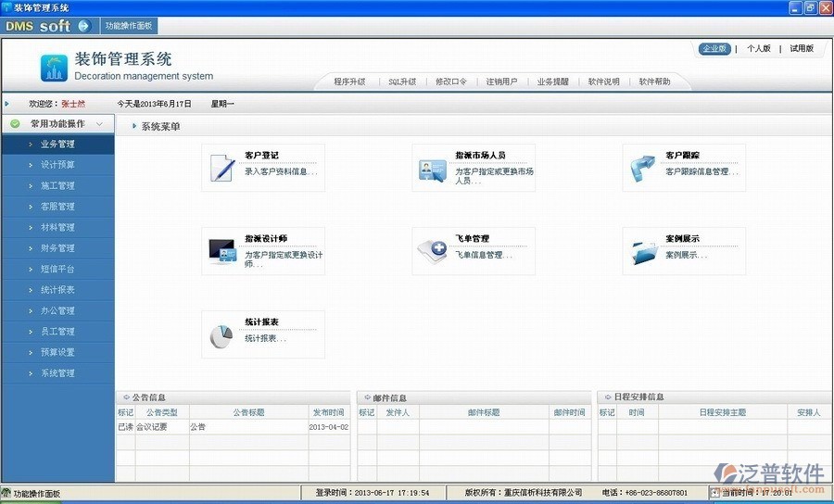The image size is (834, 504).
Task: Switch to the 功能操作面板 tab
Action: [x=129, y=26]
